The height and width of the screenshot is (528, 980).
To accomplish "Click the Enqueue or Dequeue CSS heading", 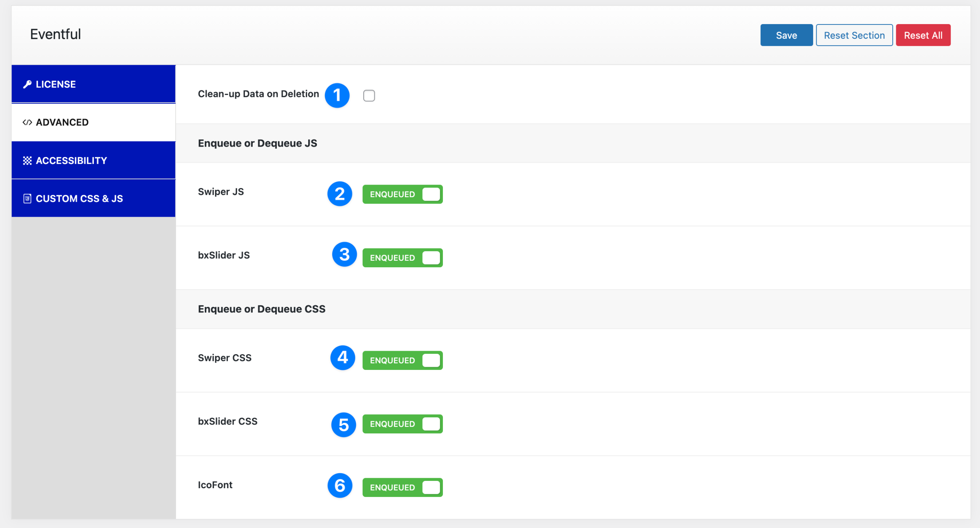I will click(262, 309).
